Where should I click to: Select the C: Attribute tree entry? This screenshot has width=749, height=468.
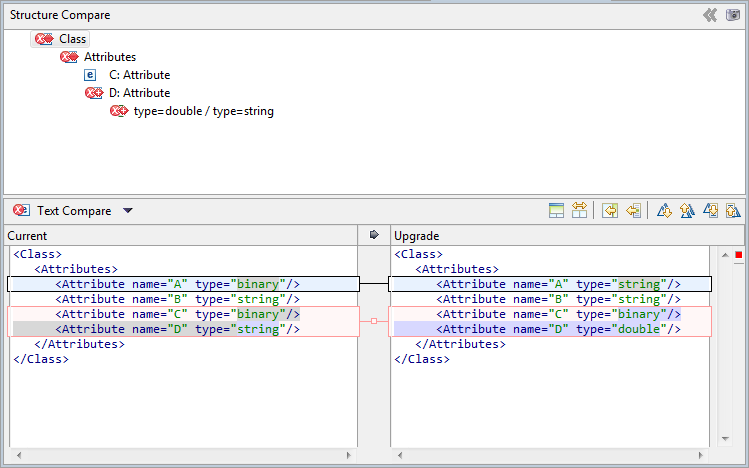click(139, 75)
